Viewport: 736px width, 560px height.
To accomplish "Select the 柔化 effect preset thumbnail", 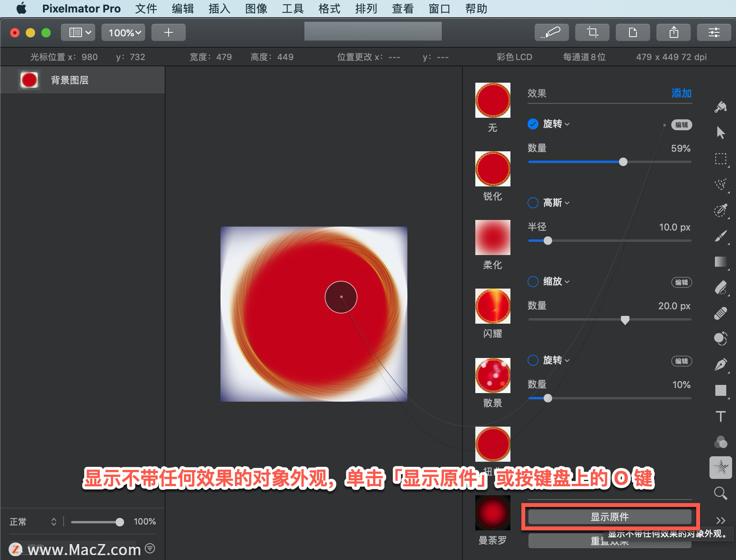I will coord(492,237).
